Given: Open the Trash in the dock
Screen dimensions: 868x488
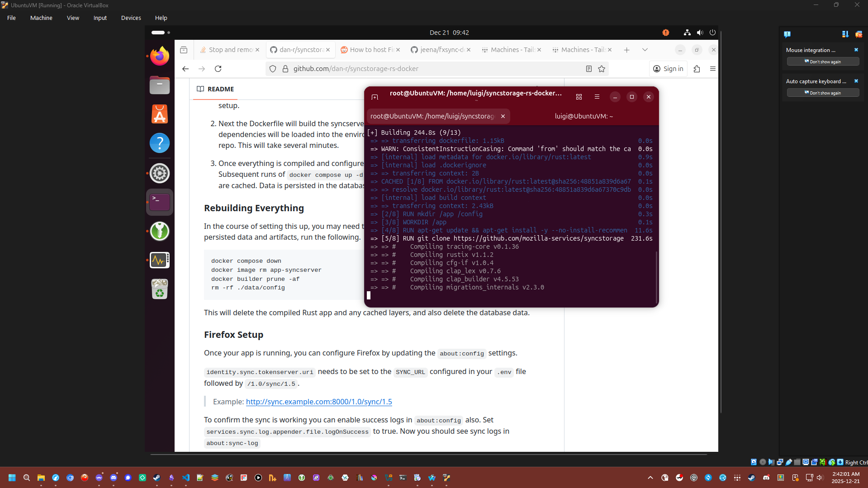Looking at the screenshot, I should click(x=160, y=289).
